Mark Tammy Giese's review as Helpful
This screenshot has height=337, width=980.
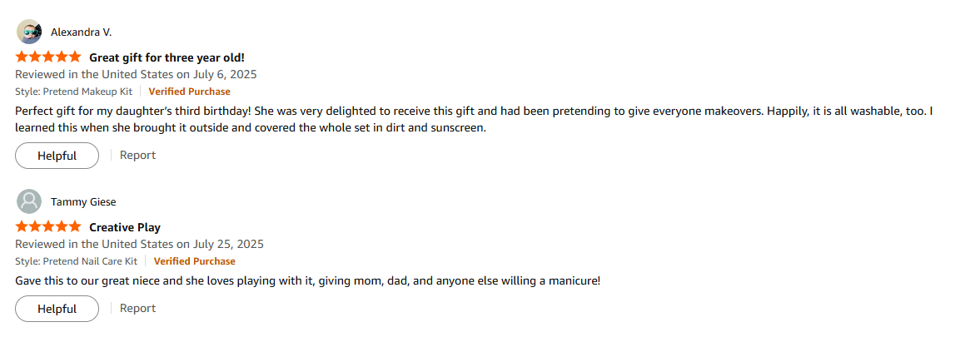tap(57, 309)
